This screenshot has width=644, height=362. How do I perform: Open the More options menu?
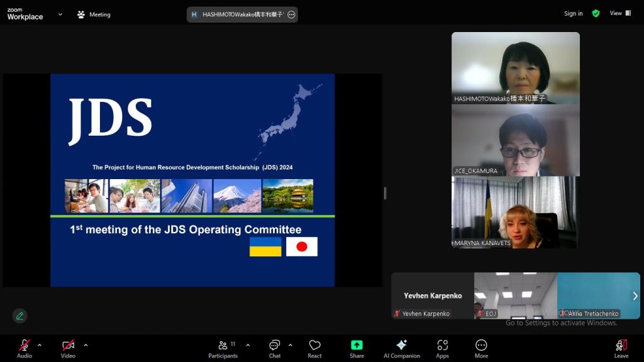pos(481,348)
